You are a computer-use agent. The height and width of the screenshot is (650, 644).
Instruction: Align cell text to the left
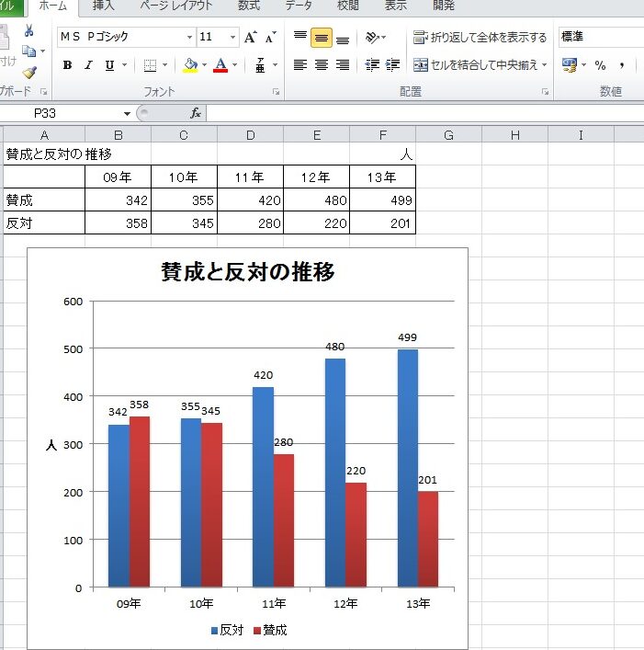[x=299, y=65]
